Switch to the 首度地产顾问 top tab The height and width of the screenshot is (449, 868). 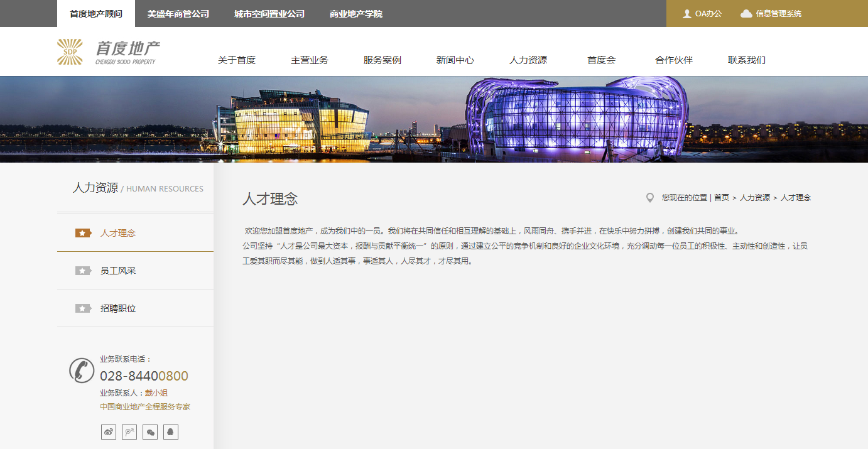tap(96, 14)
